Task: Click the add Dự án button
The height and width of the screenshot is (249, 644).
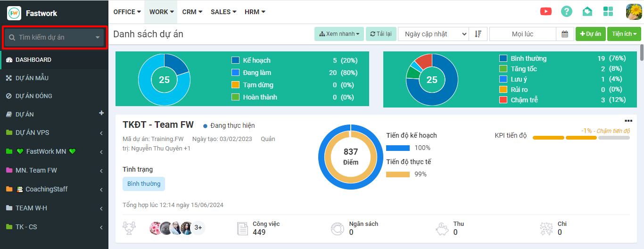Action: [590, 34]
